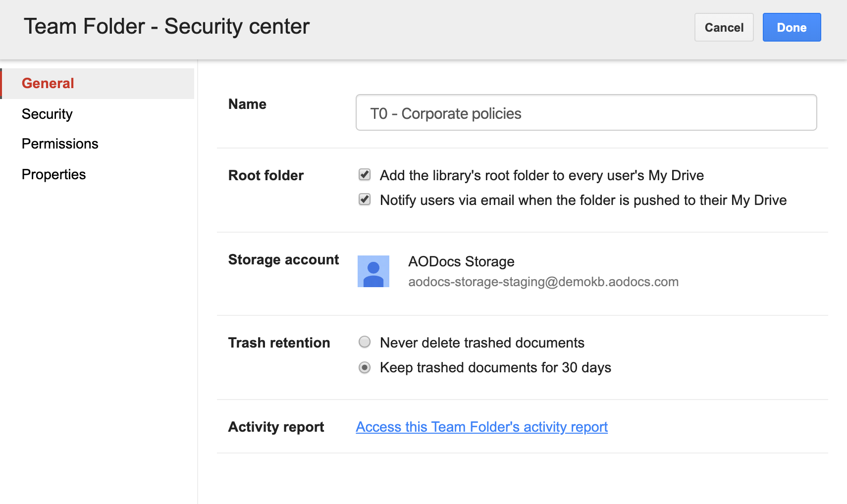Screen dimensions: 847x504
Task: Go to the Properties section
Action: point(53,174)
